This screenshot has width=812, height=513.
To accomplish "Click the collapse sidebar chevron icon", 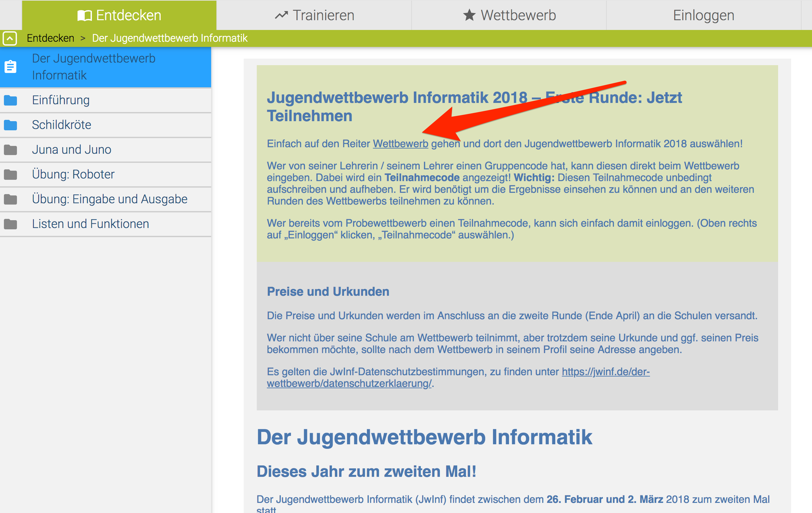I will tap(10, 38).
